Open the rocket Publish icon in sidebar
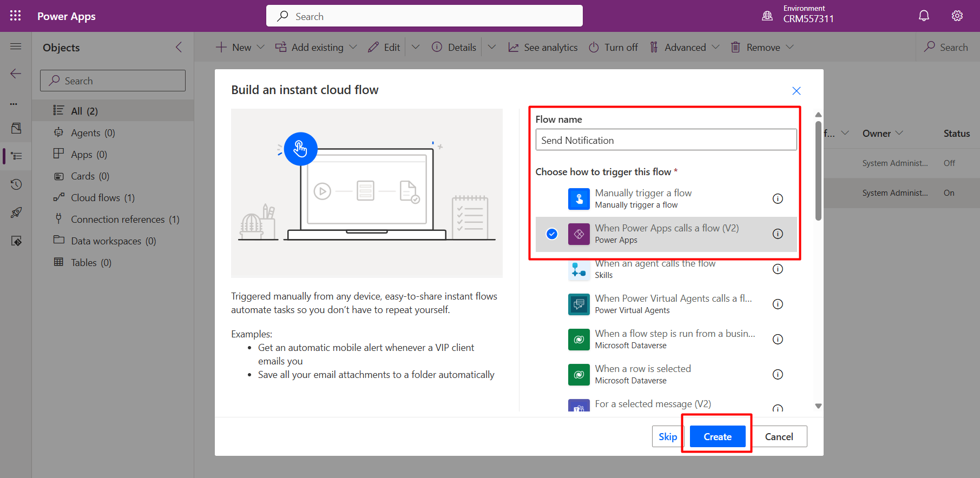Screen dimensions: 980x478 click(16, 213)
